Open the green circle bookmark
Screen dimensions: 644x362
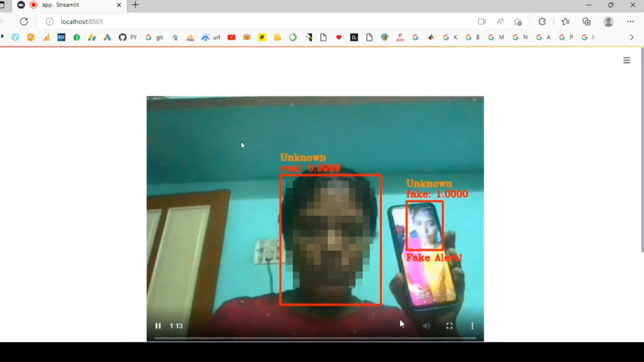[293, 38]
